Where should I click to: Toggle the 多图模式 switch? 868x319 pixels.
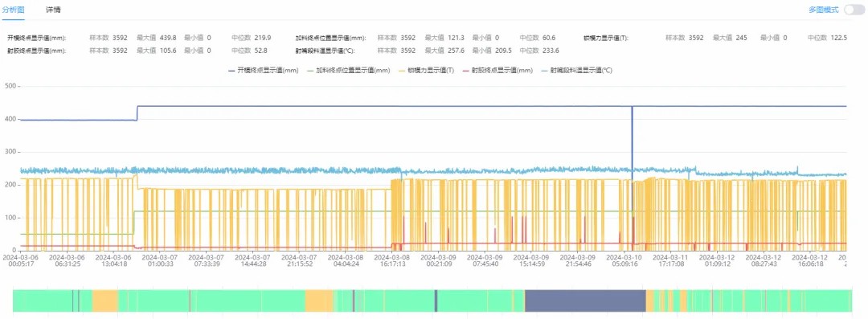(854, 10)
